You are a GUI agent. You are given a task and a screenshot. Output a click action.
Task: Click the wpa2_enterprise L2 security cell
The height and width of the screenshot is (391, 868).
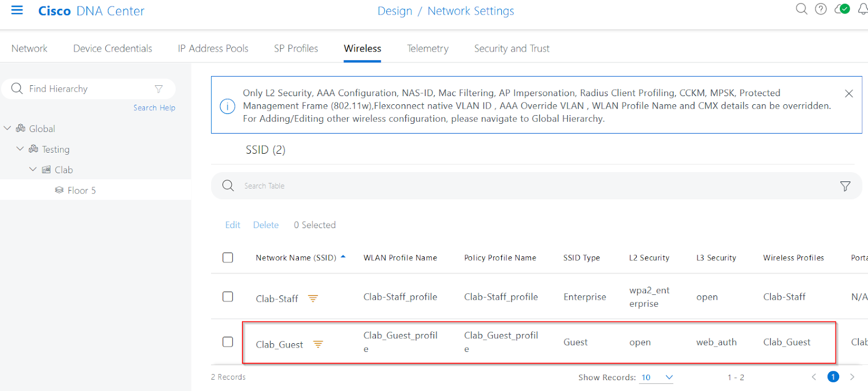[649, 297]
